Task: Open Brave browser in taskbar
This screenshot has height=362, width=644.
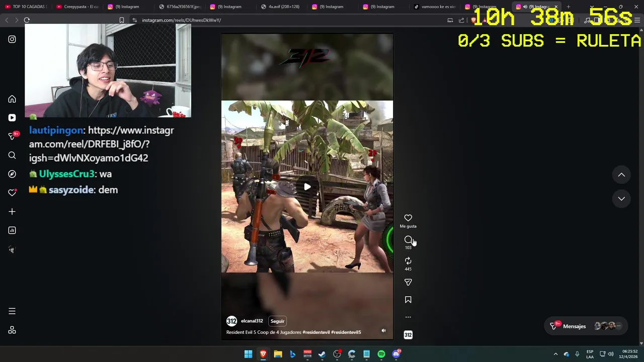Action: [x=263, y=354]
